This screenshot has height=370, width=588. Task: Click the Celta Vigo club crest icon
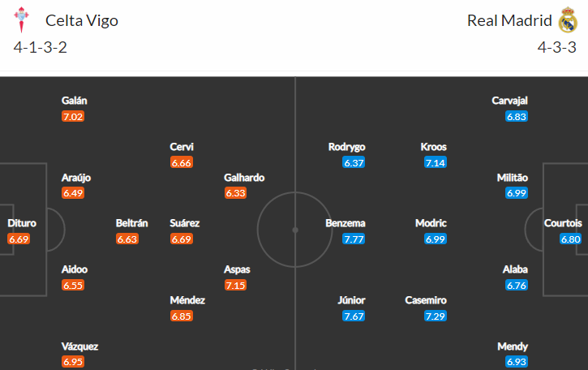[21, 20]
